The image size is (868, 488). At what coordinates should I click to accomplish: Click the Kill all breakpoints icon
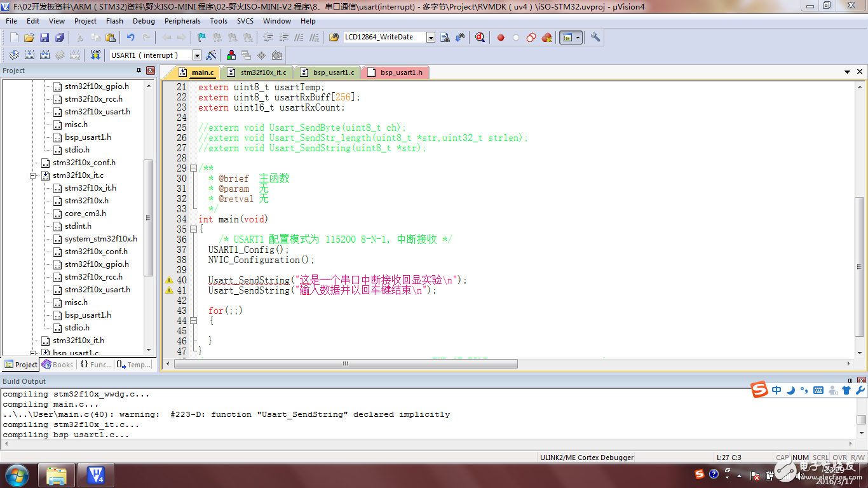pos(546,37)
